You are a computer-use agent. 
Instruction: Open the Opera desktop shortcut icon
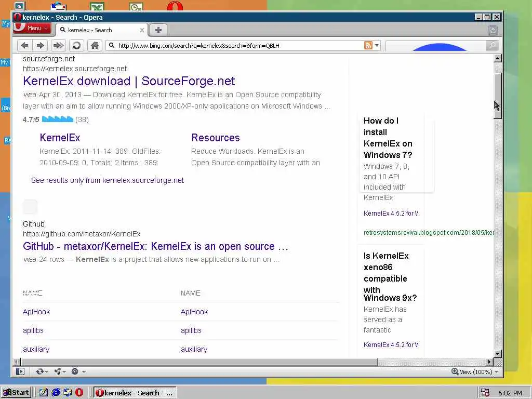pyautogui.click(x=175, y=6)
